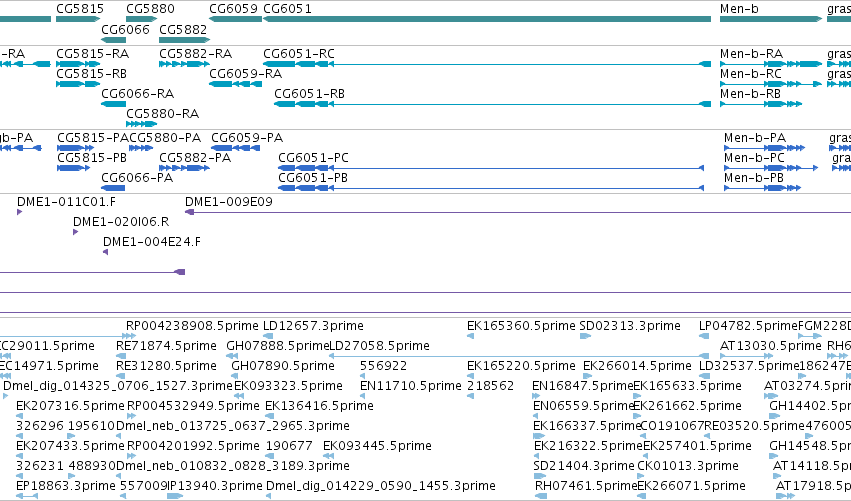Click protein CG6051-PC
The width and height of the screenshot is (851, 501).
[313, 158]
